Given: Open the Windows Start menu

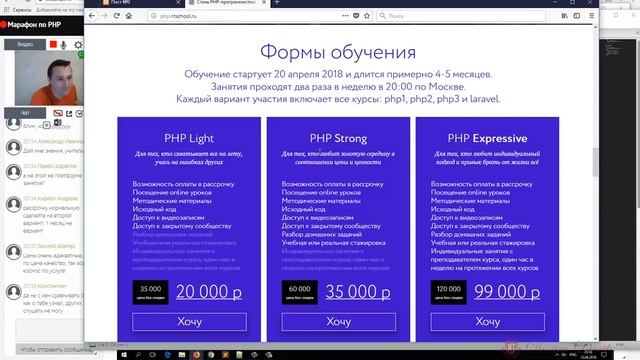Looking at the screenshot, I should tap(124, 355).
